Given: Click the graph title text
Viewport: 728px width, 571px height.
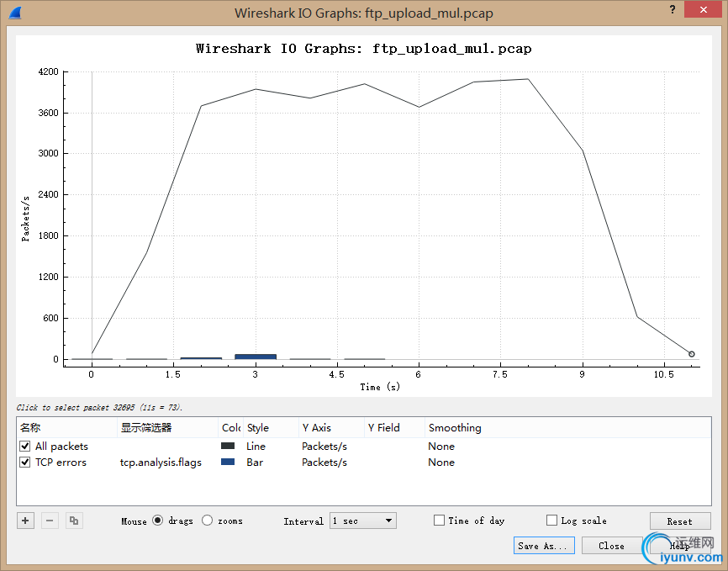Looking at the screenshot, I should coord(363,49).
